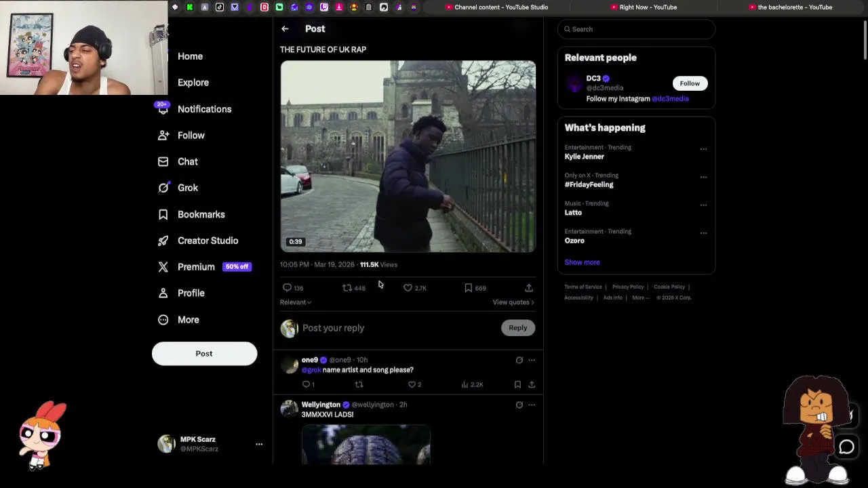Click the Profile person icon
Image resolution: width=868 pixels, height=488 pixels.
pyautogui.click(x=163, y=293)
